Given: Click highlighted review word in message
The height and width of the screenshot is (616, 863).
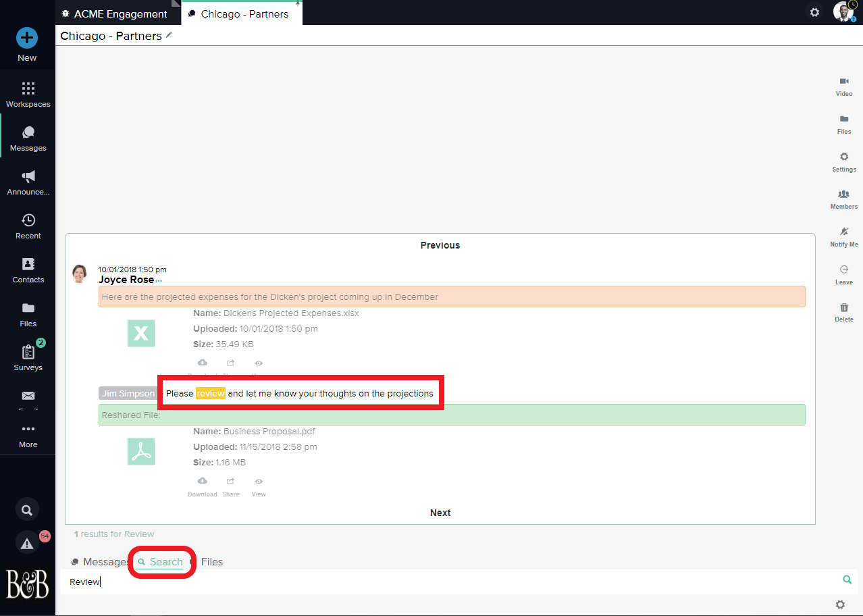Looking at the screenshot, I should (211, 393).
